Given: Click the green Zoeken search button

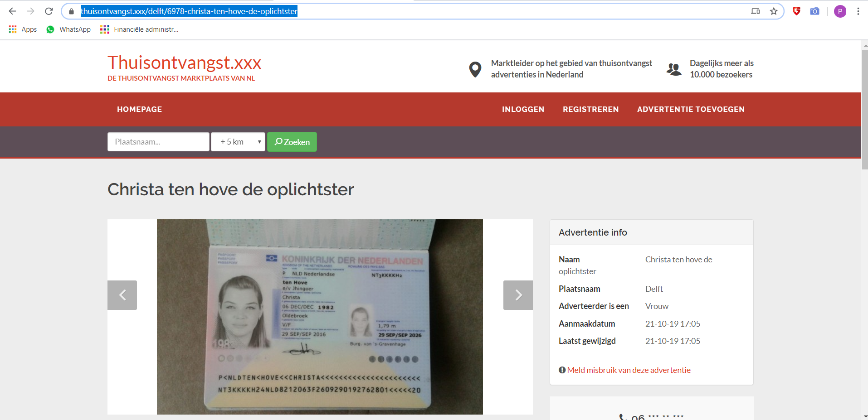Looking at the screenshot, I should tap(292, 142).
